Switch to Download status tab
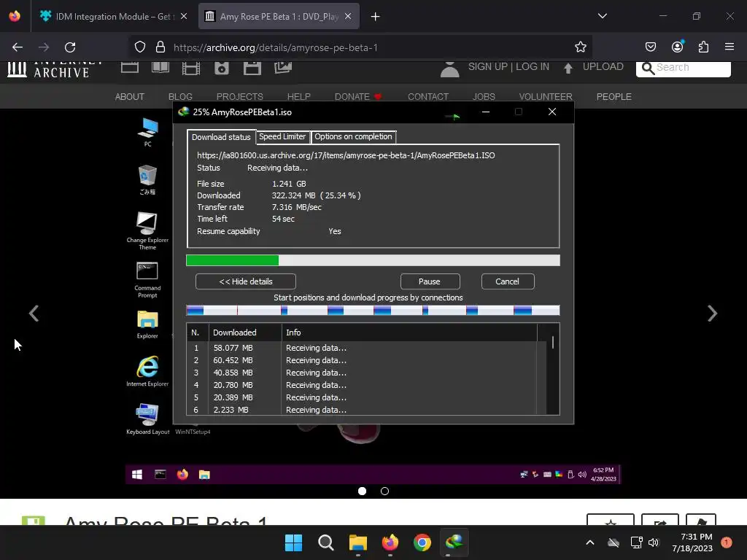This screenshot has height=560, width=747. pos(221,137)
